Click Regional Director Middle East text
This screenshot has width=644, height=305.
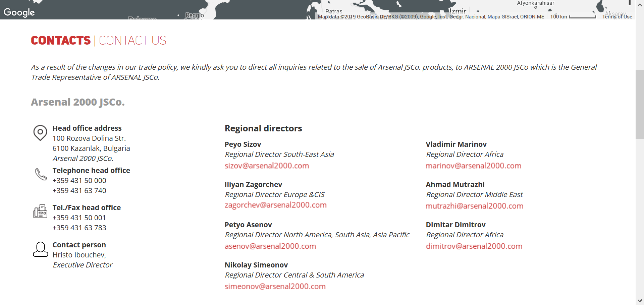(x=474, y=194)
